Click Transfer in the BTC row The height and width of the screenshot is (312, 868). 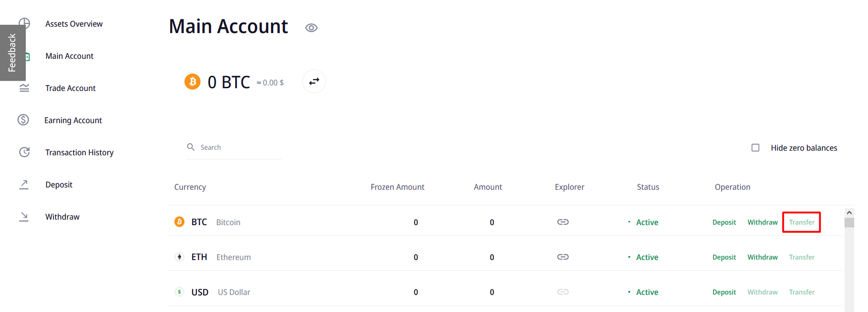[801, 222]
